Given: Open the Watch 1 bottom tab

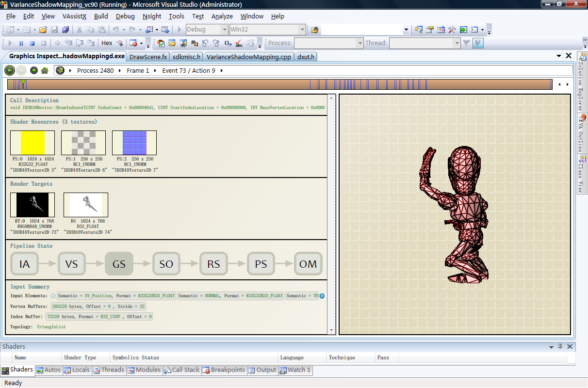Looking at the screenshot, I should 294,370.
